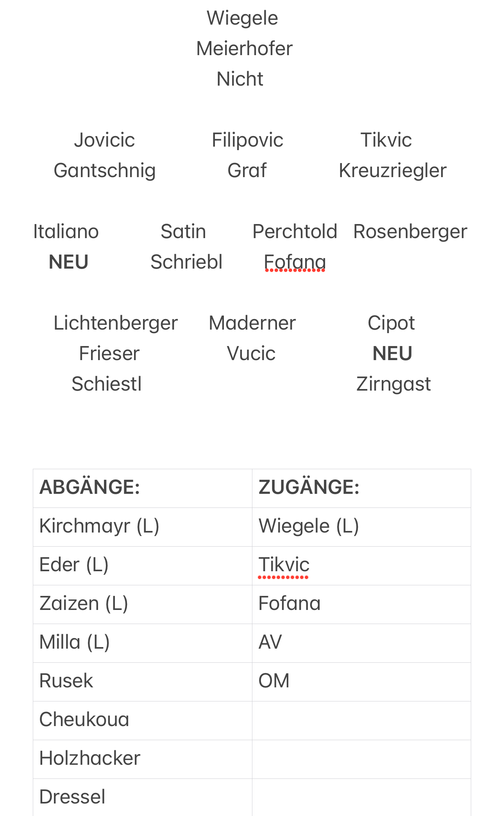This screenshot has height=816, width=504.
Task: Click the word Jovicic
Action: [104, 140]
